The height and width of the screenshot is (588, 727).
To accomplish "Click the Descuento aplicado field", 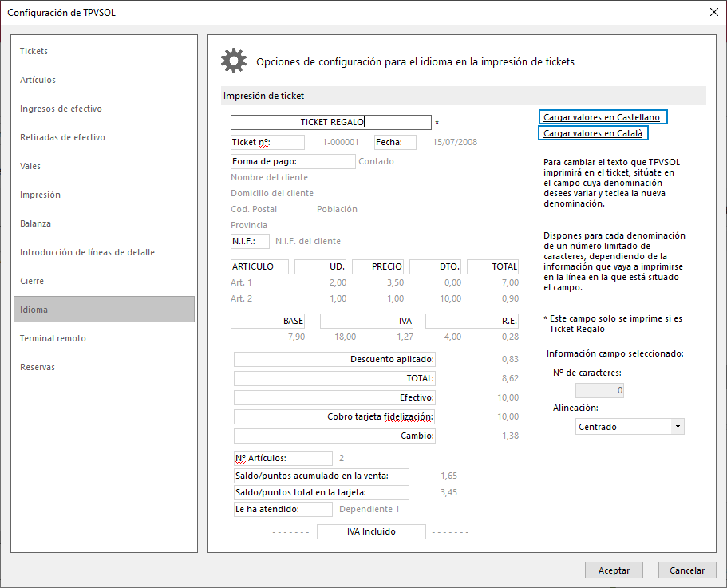I will point(334,359).
